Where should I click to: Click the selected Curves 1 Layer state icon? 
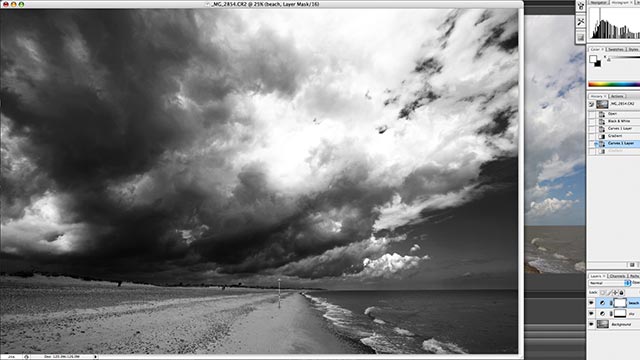(x=602, y=143)
